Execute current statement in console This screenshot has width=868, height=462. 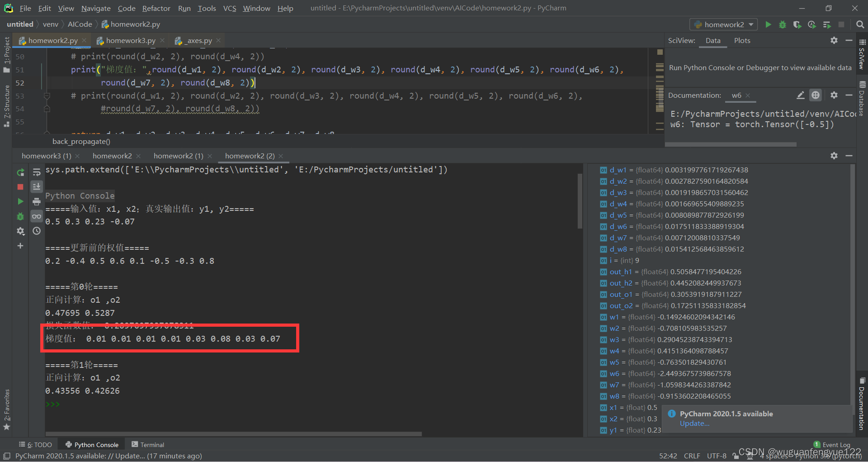(x=20, y=201)
